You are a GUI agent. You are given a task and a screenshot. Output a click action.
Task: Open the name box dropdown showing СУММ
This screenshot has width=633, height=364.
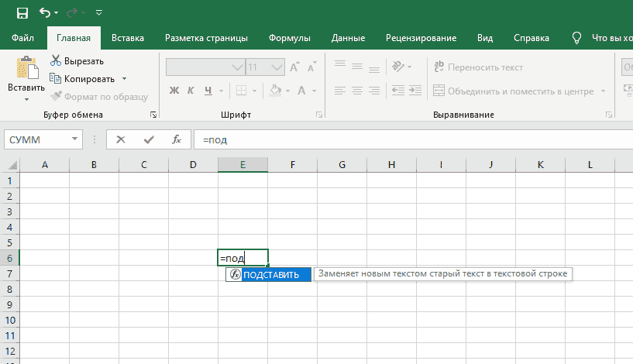(x=75, y=139)
